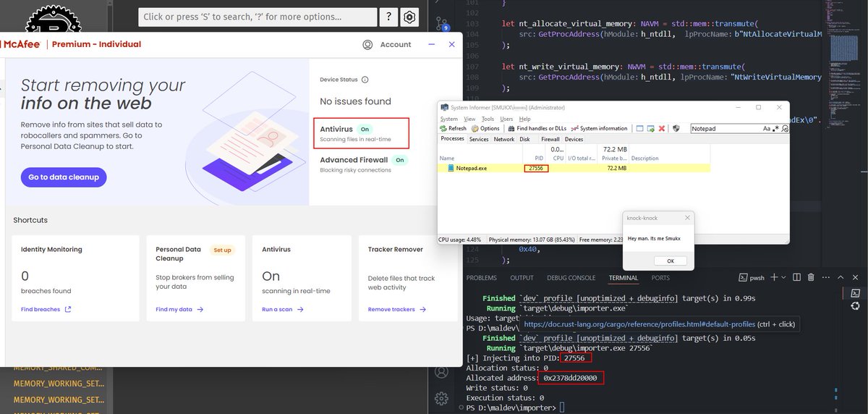Click the Rust docs help '?' button
The width and height of the screenshot is (868, 414).
[x=389, y=17]
